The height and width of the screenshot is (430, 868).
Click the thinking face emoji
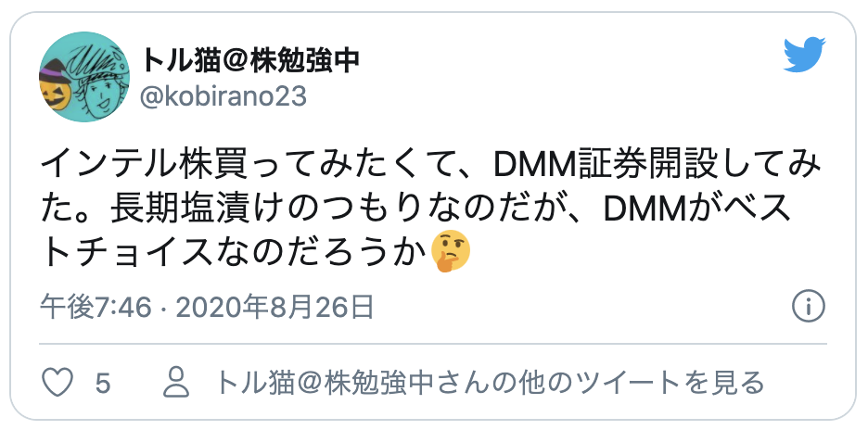click(451, 252)
